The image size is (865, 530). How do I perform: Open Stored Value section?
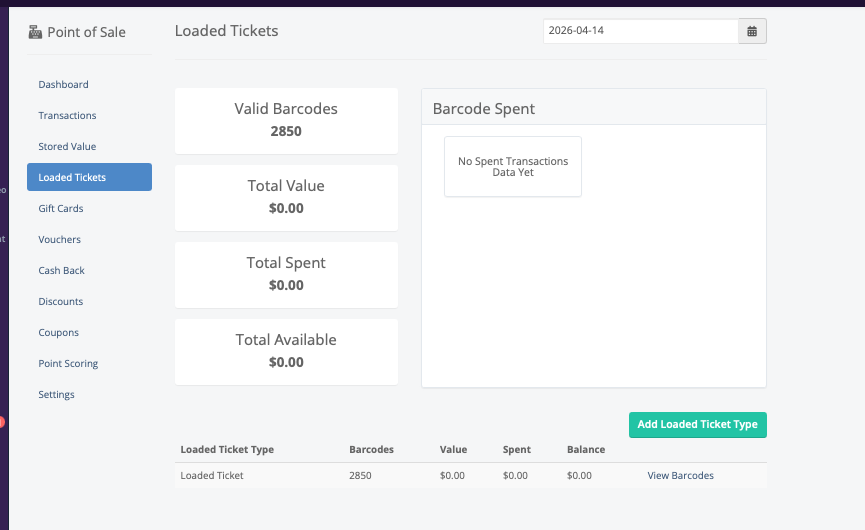pos(67,147)
